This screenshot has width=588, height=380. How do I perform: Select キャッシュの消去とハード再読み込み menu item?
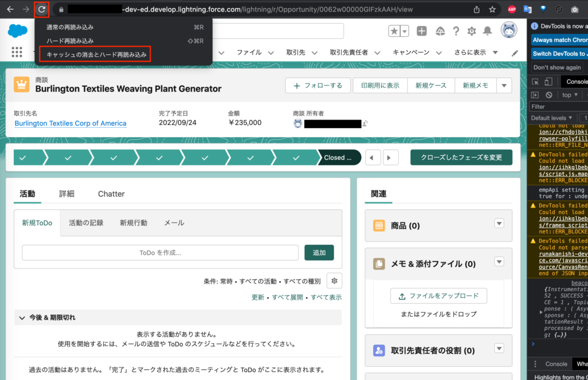[96, 55]
